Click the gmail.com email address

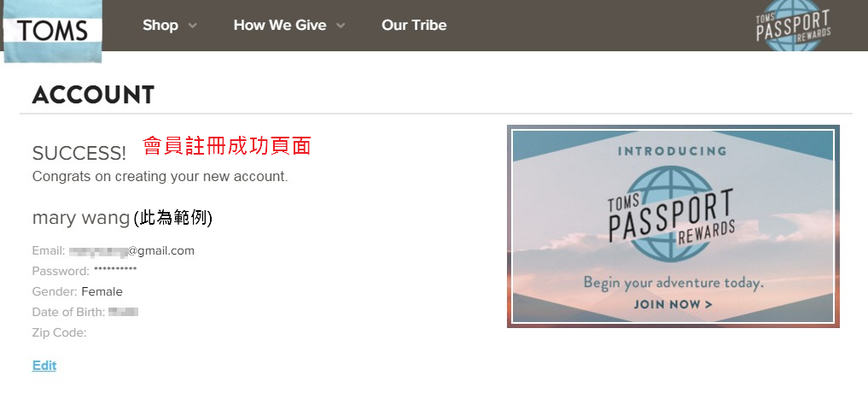[131, 250]
